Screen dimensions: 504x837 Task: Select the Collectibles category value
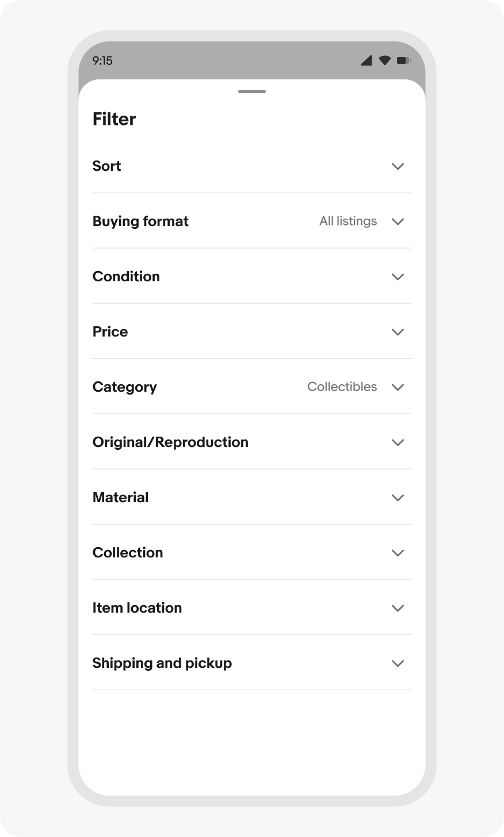[x=342, y=387]
